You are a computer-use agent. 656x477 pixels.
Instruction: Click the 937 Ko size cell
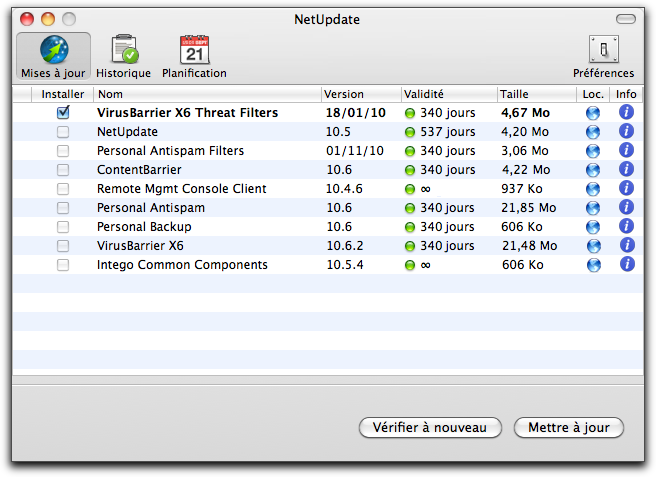[x=522, y=189]
